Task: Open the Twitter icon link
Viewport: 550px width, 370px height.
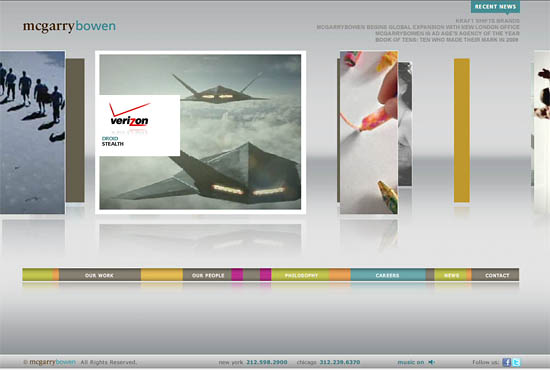Action: coord(516,362)
